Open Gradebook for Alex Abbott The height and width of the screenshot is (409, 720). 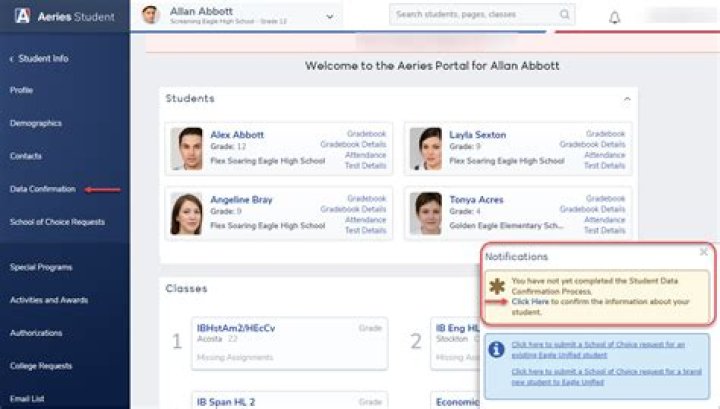tap(366, 134)
